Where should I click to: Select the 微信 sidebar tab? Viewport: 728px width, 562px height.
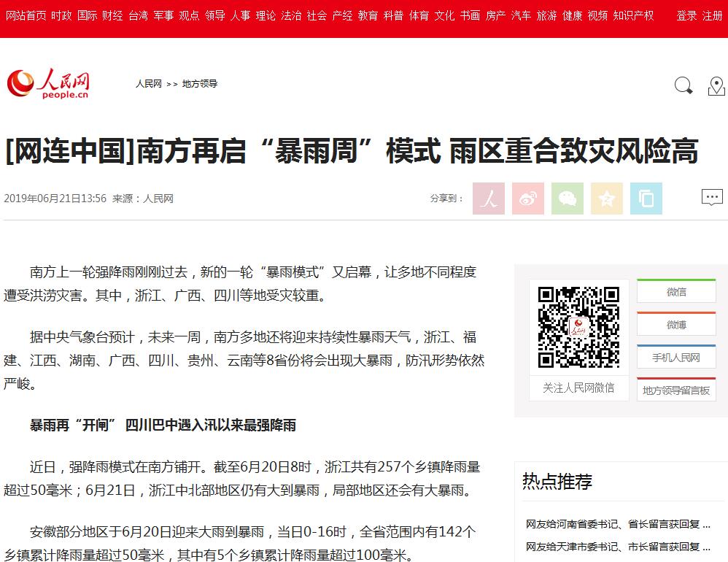click(x=676, y=292)
